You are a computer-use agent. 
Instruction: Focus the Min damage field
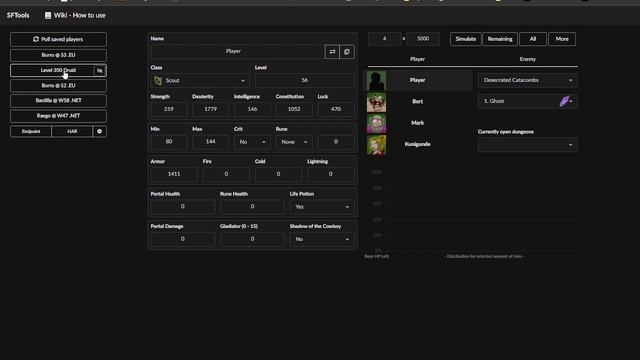click(x=169, y=142)
